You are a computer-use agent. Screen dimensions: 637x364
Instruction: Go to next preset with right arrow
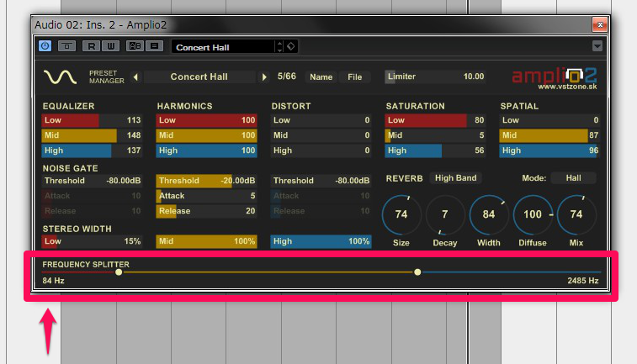[x=264, y=76]
